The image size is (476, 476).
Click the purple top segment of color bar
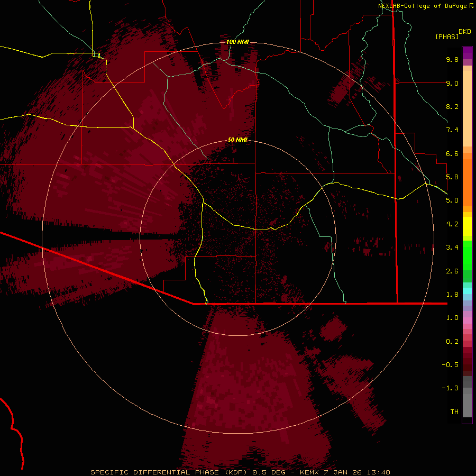click(x=467, y=53)
